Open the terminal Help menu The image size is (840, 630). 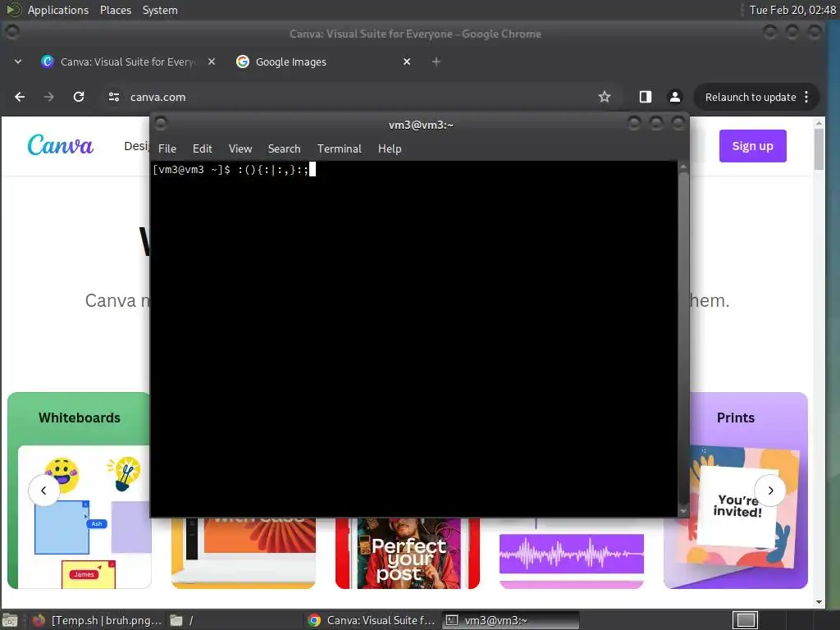390,149
